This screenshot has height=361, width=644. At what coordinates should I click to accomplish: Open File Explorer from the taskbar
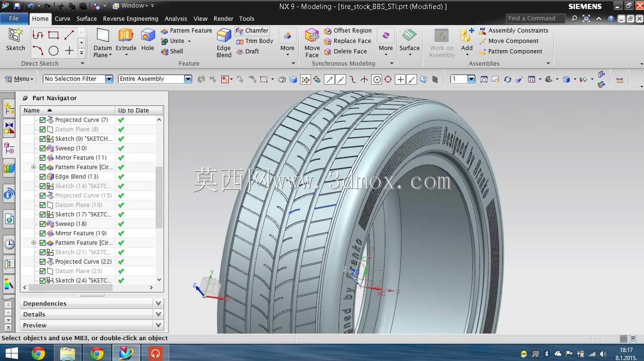[x=68, y=353]
